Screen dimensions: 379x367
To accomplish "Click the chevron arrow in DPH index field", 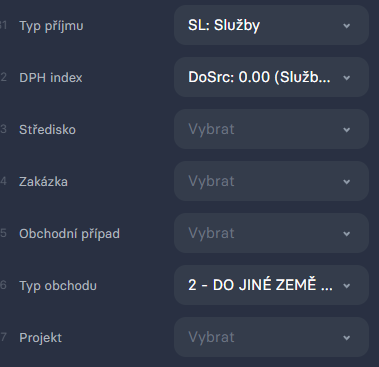I will pyautogui.click(x=347, y=78).
